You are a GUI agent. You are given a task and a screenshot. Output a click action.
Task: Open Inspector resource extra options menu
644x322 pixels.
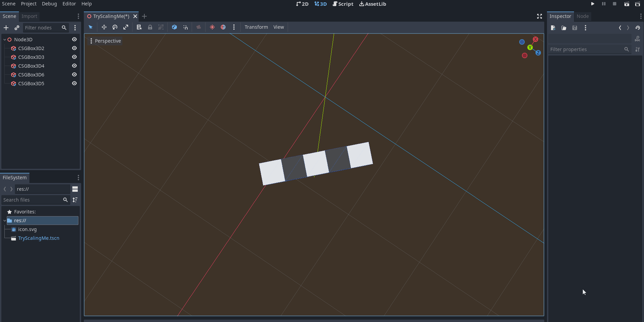click(x=586, y=28)
